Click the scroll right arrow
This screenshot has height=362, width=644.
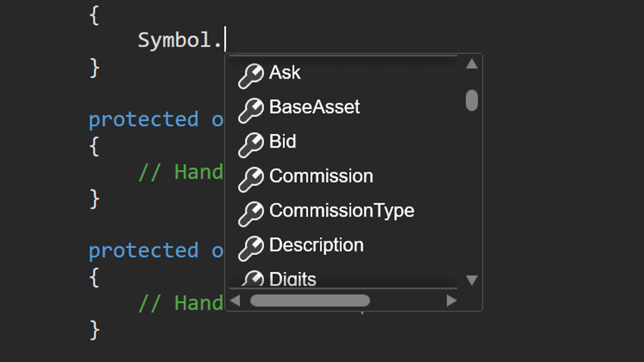[451, 301]
